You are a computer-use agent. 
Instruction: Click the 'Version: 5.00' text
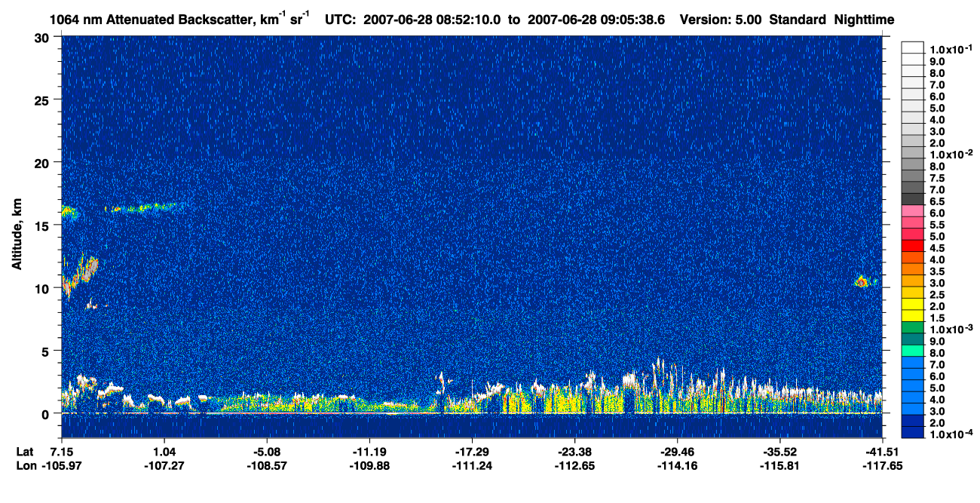pos(721,20)
